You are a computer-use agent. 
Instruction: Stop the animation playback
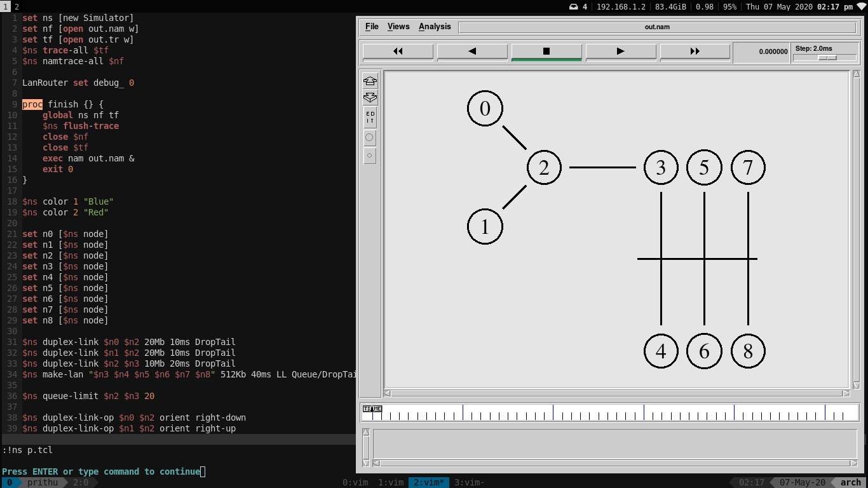click(546, 51)
